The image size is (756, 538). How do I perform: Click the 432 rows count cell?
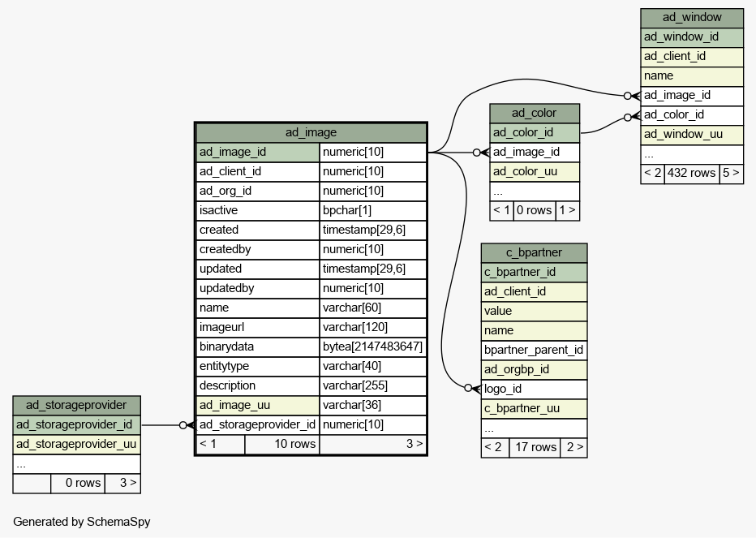click(x=691, y=173)
